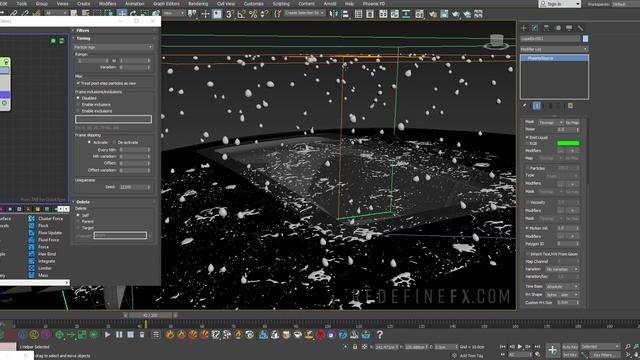This screenshot has width=640, height=360.
Task: Open the Phoenix list menu icon
Action: [156, 335]
